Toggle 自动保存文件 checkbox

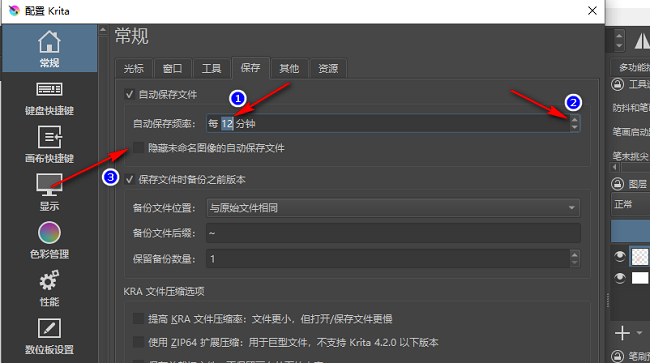coord(129,94)
